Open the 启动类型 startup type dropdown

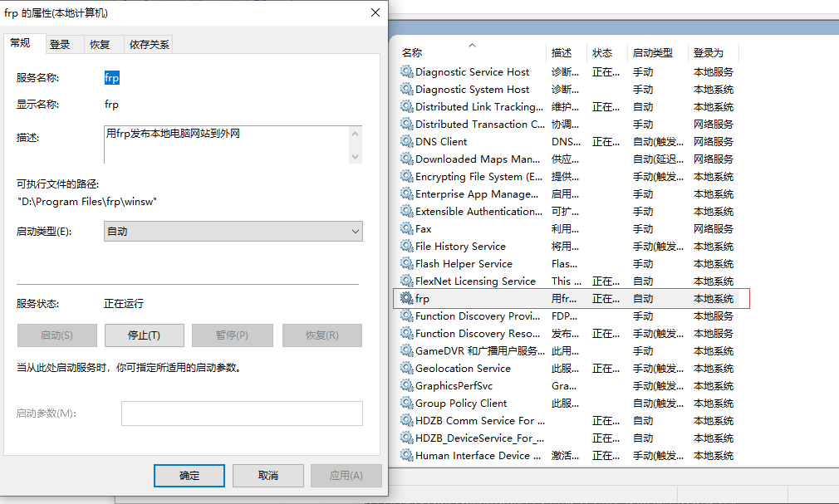pyautogui.click(x=233, y=232)
